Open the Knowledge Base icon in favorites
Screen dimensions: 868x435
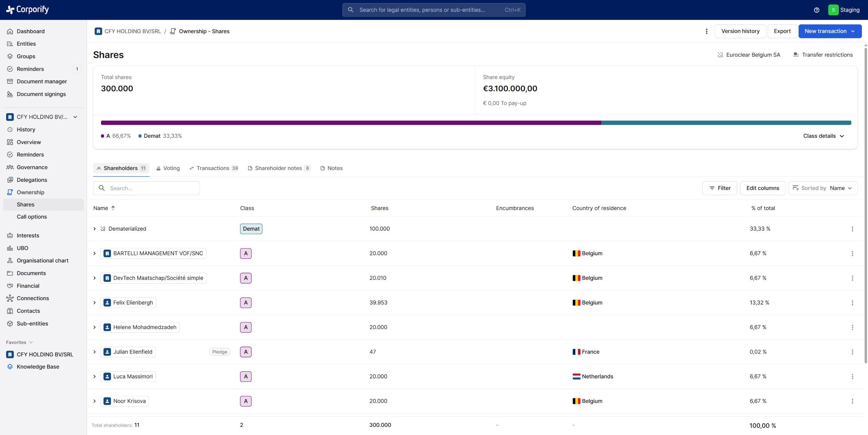[10, 367]
